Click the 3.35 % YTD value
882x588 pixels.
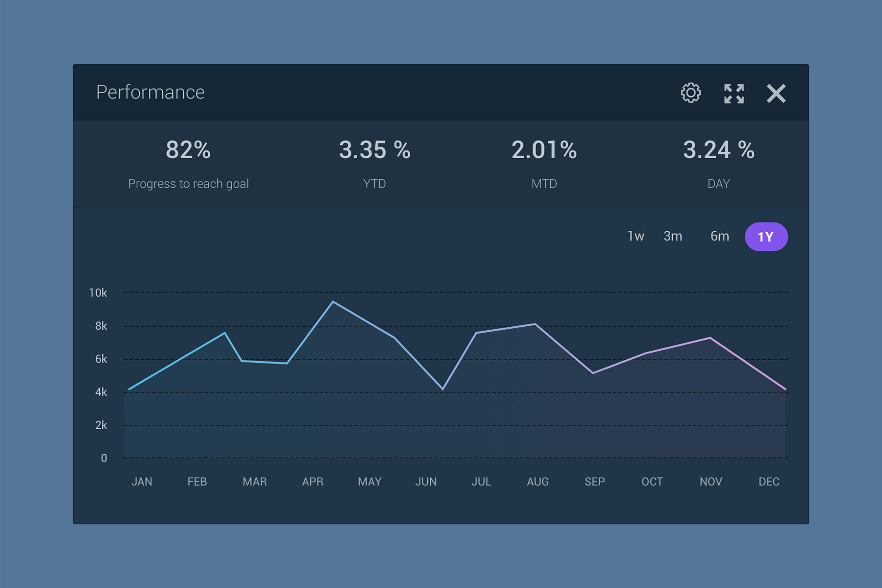tap(374, 150)
